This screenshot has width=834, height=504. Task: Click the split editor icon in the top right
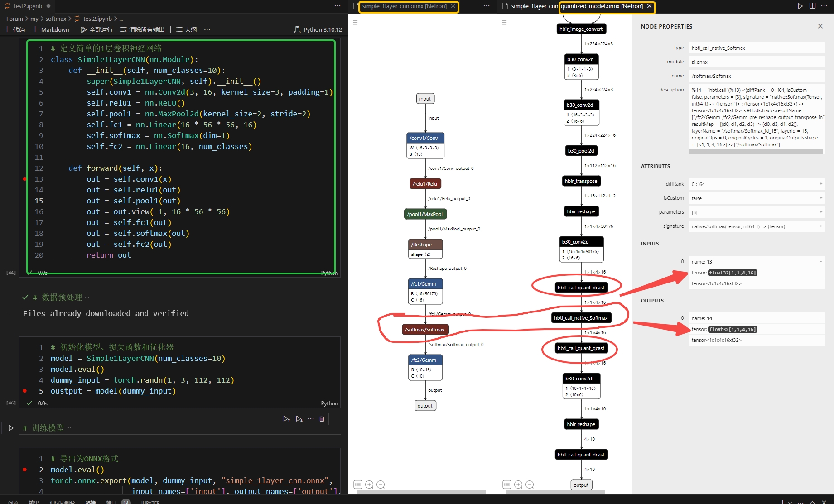point(812,6)
